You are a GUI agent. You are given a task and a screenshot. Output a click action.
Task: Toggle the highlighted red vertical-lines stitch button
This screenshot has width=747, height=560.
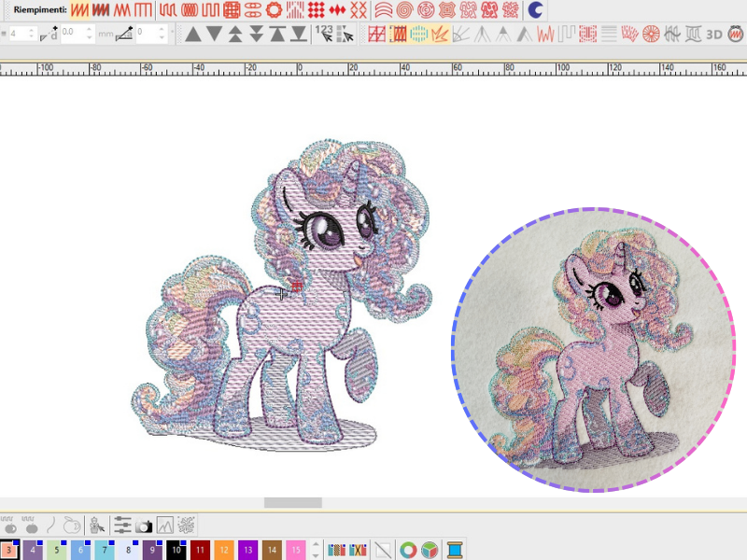point(398,34)
